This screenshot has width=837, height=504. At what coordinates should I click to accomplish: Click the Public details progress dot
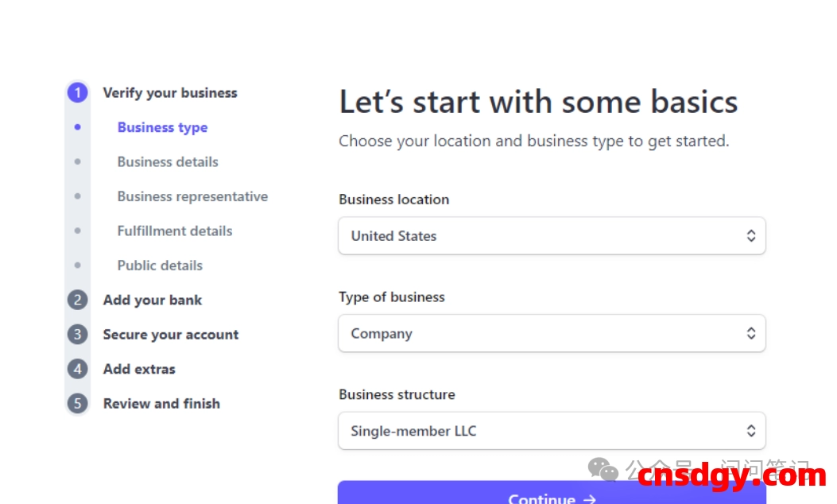[77, 265]
